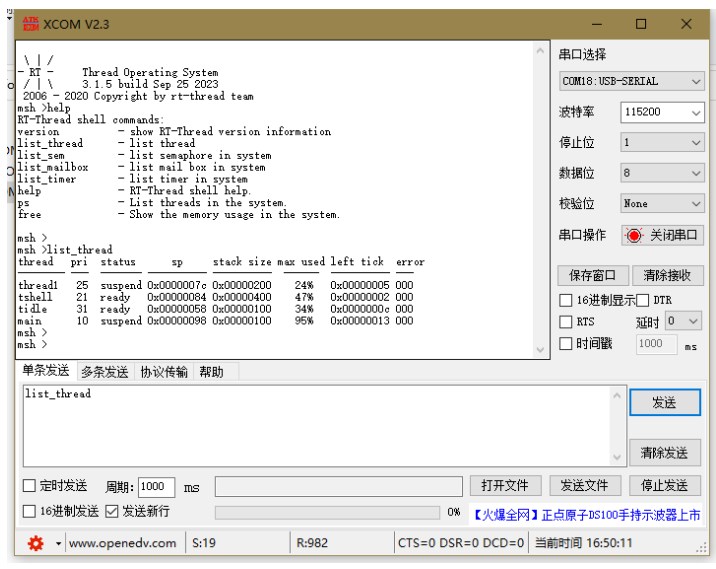716x569 pixels.
Task: Click the file send progress bar
Action: [x=327, y=512]
